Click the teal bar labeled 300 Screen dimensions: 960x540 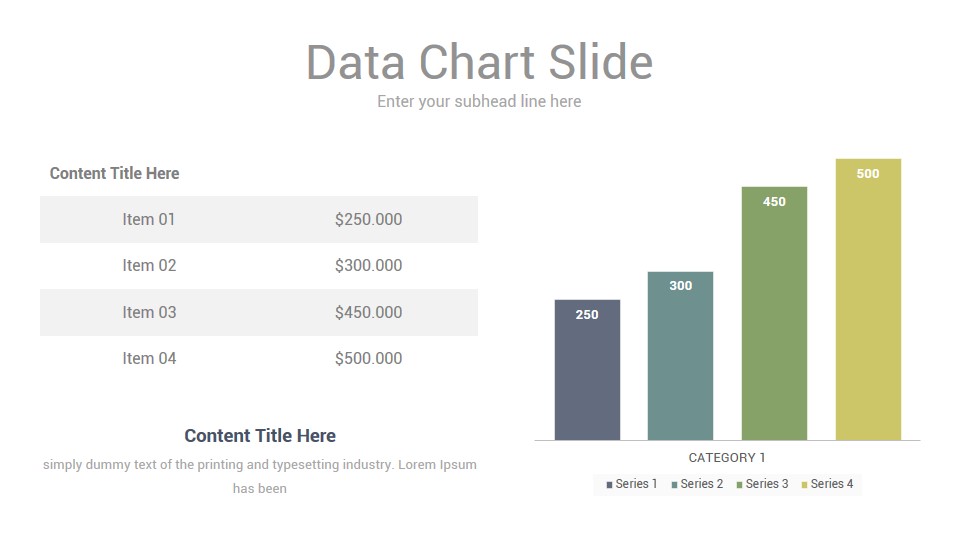point(680,356)
